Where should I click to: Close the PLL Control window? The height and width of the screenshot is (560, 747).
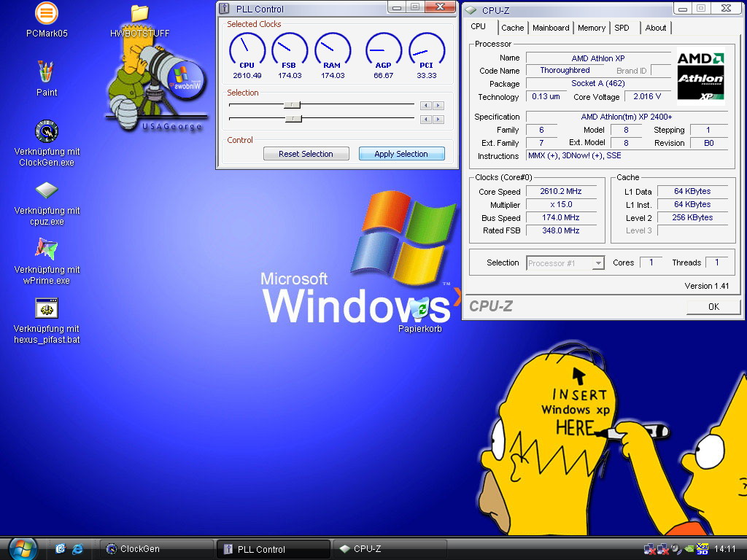(441, 7)
